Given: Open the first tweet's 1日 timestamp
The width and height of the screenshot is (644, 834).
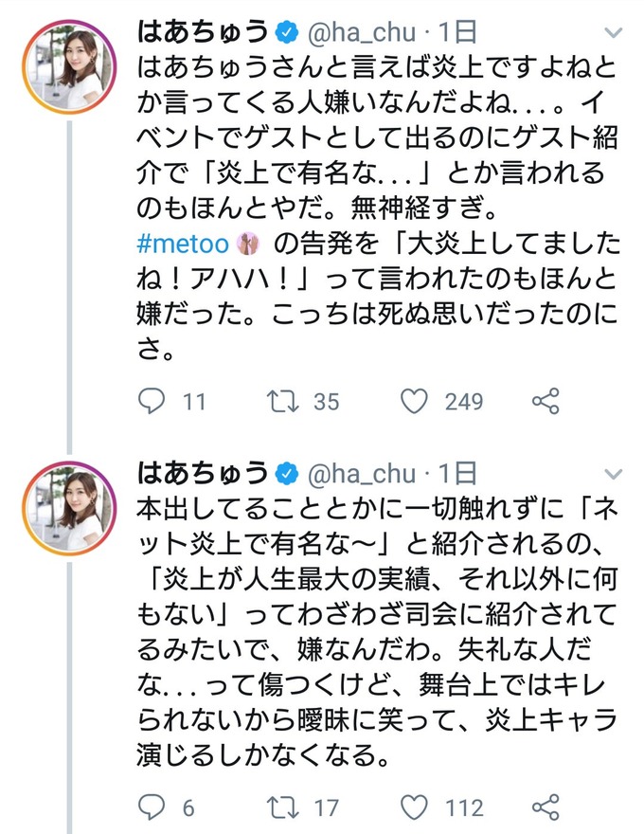Looking at the screenshot, I should pos(456,33).
